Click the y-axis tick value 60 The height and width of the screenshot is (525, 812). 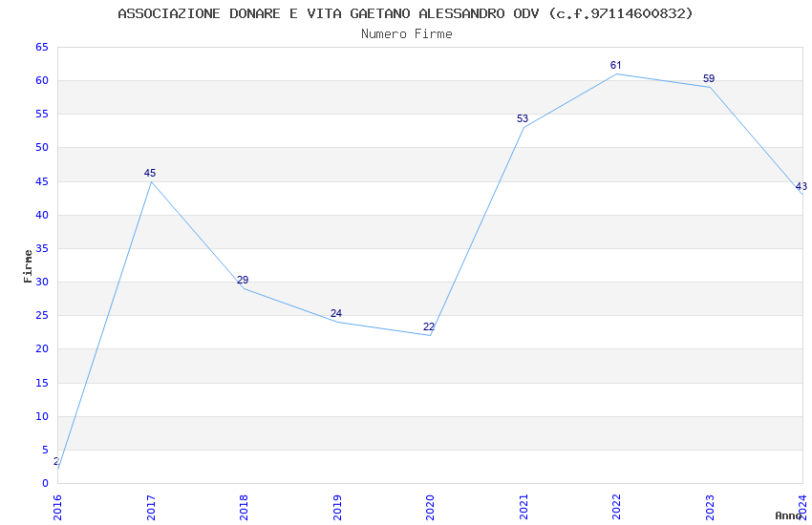pos(42,80)
